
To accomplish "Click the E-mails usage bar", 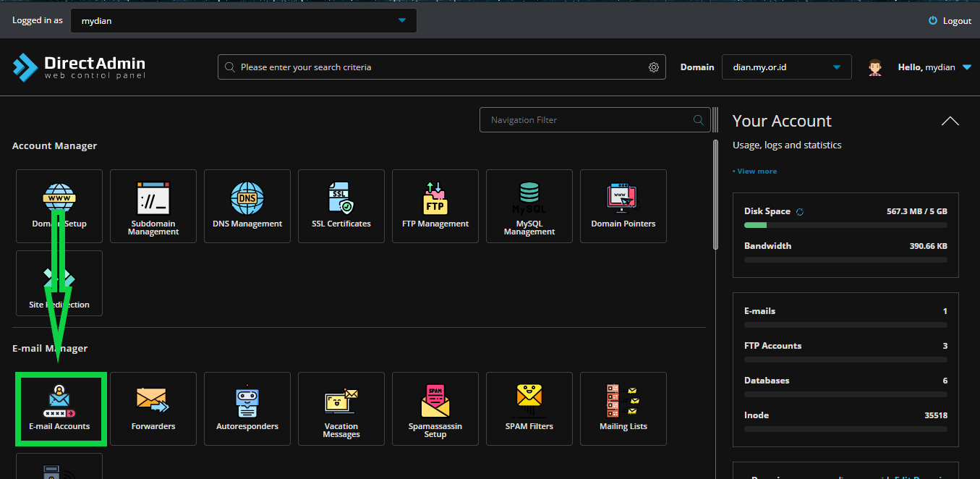I will (x=845, y=325).
